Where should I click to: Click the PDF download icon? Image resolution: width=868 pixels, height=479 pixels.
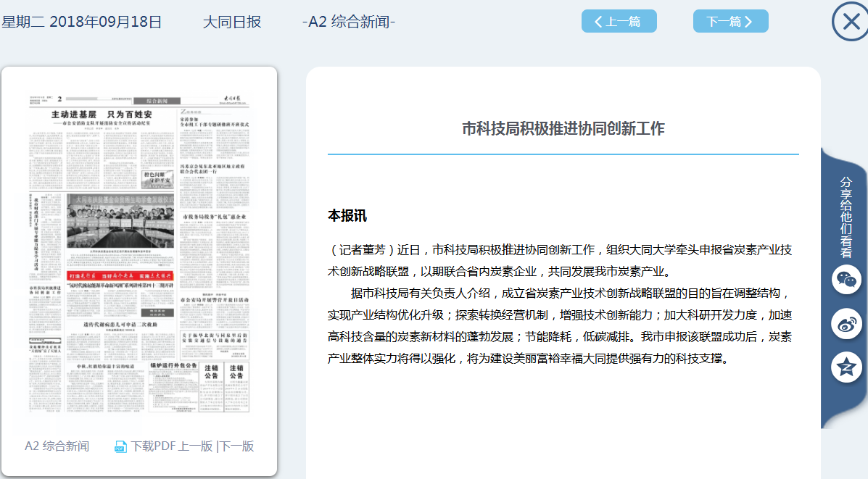click(120, 446)
